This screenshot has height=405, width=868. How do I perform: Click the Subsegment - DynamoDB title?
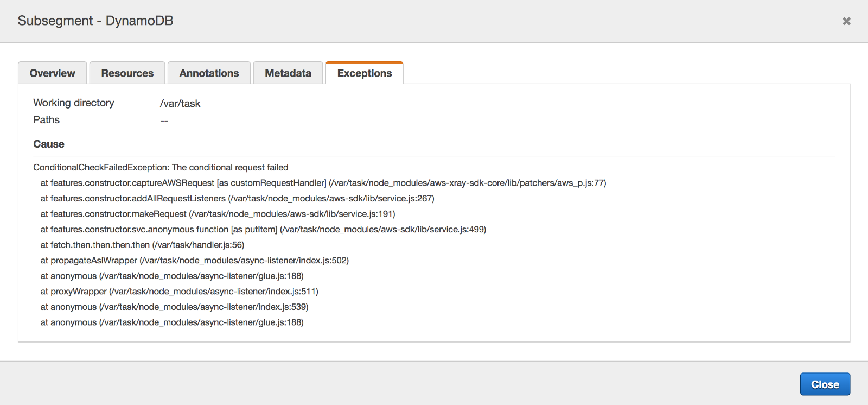click(x=95, y=21)
